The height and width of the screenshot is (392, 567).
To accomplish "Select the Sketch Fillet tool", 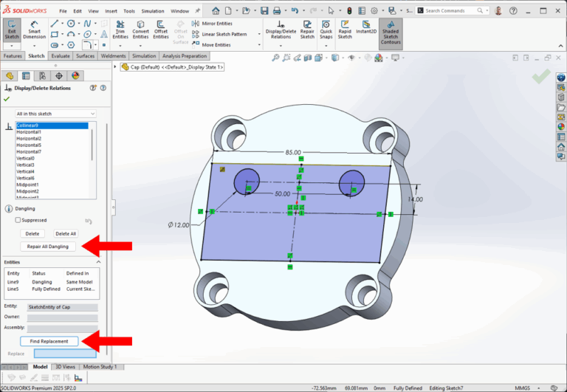I will [87, 45].
